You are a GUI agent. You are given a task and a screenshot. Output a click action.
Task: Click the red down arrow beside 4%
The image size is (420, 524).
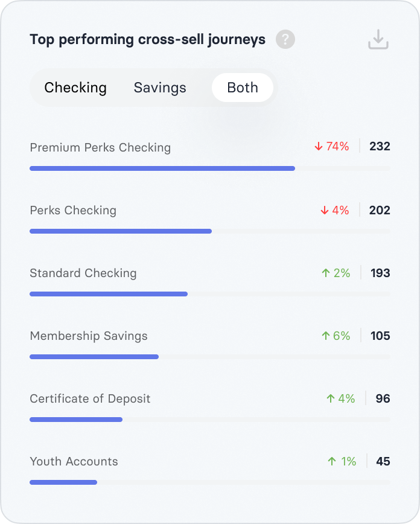coord(325,210)
